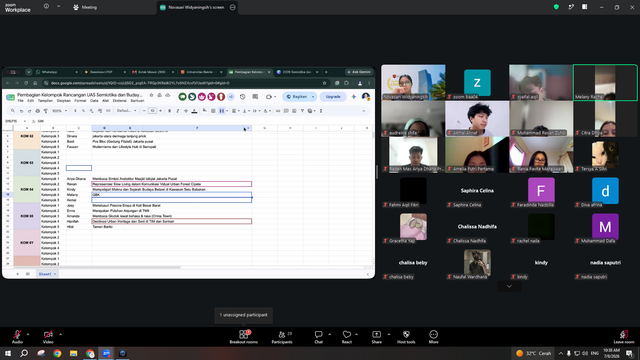The width and height of the screenshot is (640, 360).
Task: Open the Tampilan menu in Sheets
Action: (45, 100)
